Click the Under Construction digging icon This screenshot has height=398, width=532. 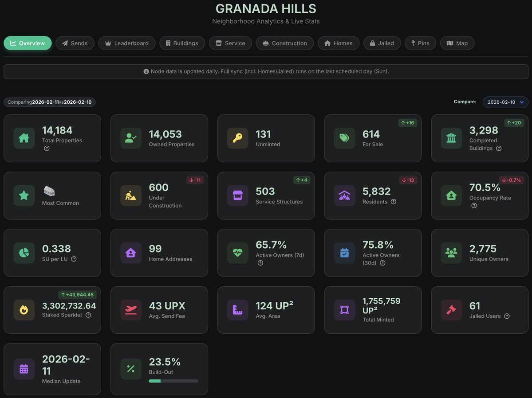pos(130,195)
